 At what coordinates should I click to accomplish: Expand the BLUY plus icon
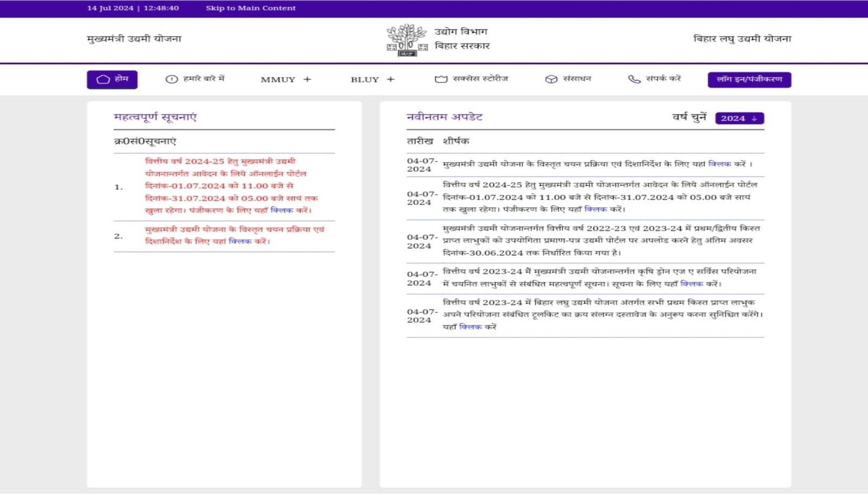click(391, 79)
